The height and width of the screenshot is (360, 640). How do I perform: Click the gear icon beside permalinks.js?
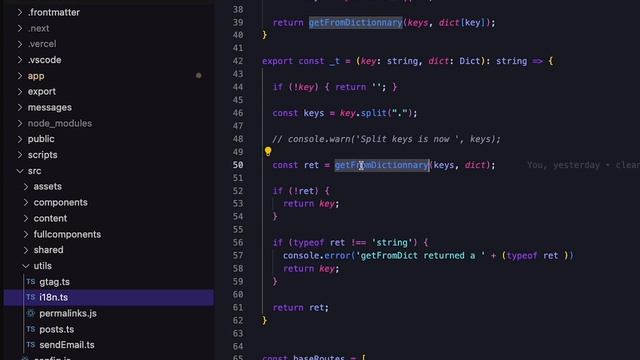tap(31, 313)
